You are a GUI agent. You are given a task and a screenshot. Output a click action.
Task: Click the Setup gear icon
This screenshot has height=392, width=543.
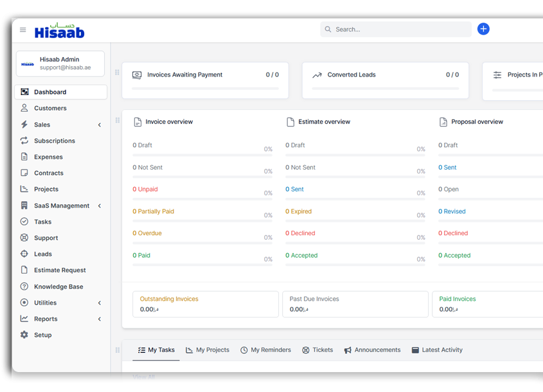click(x=24, y=335)
